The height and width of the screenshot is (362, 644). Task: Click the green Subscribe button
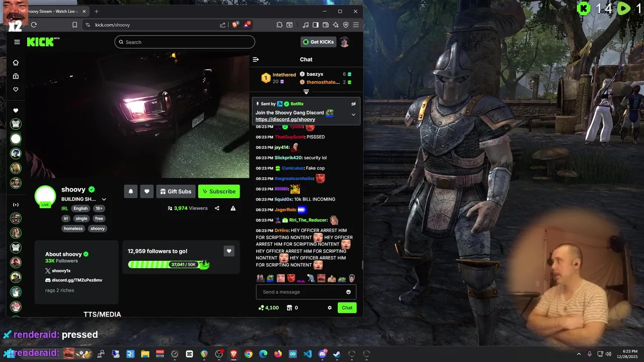(219, 191)
